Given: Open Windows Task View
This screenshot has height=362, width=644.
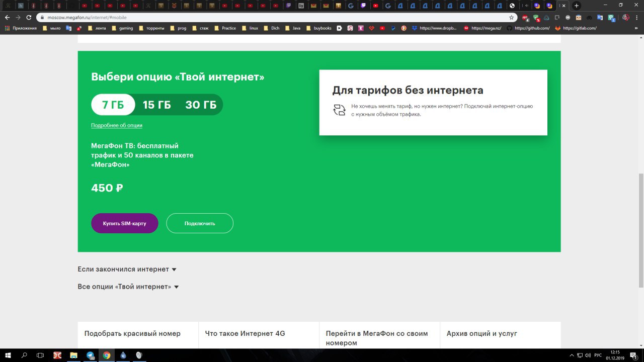Looking at the screenshot, I should 40,355.
